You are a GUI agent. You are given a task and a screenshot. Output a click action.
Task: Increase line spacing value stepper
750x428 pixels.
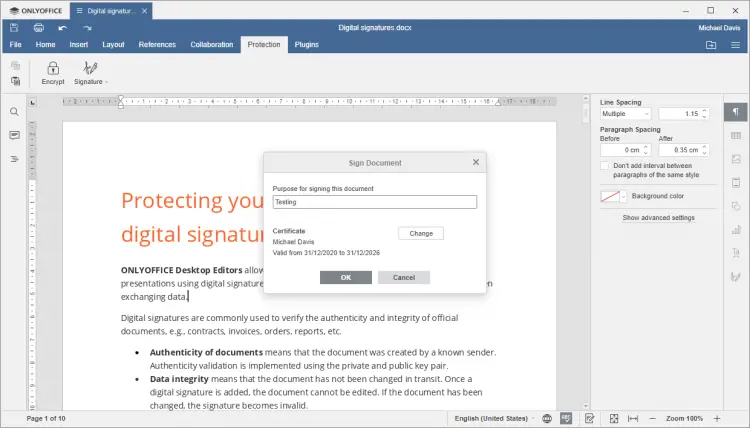[704, 111]
